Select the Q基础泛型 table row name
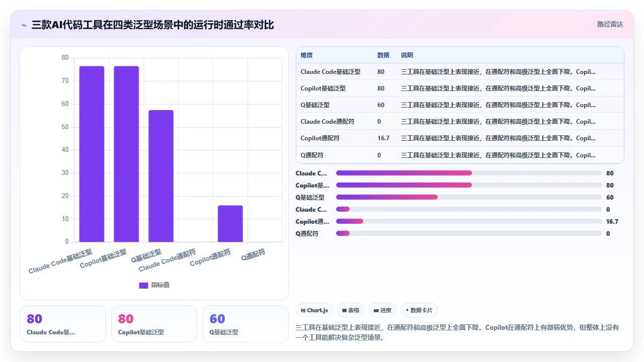 tap(315, 105)
